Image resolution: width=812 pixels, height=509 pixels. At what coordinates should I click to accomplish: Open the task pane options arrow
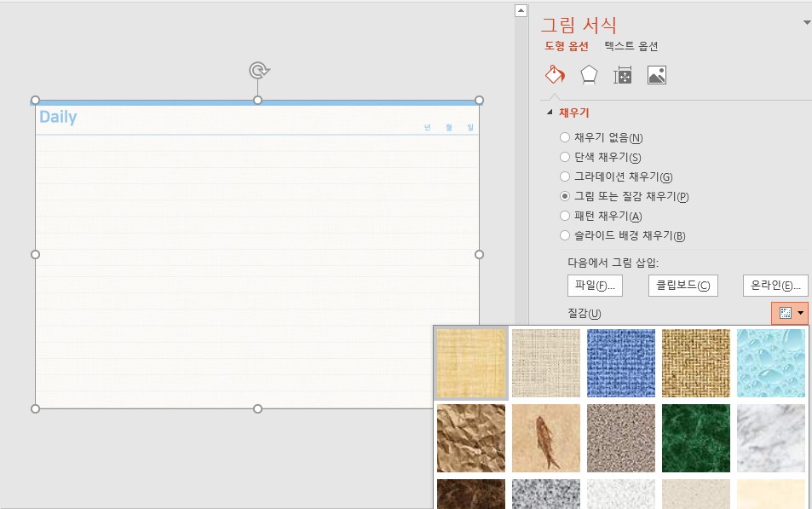coord(807,22)
